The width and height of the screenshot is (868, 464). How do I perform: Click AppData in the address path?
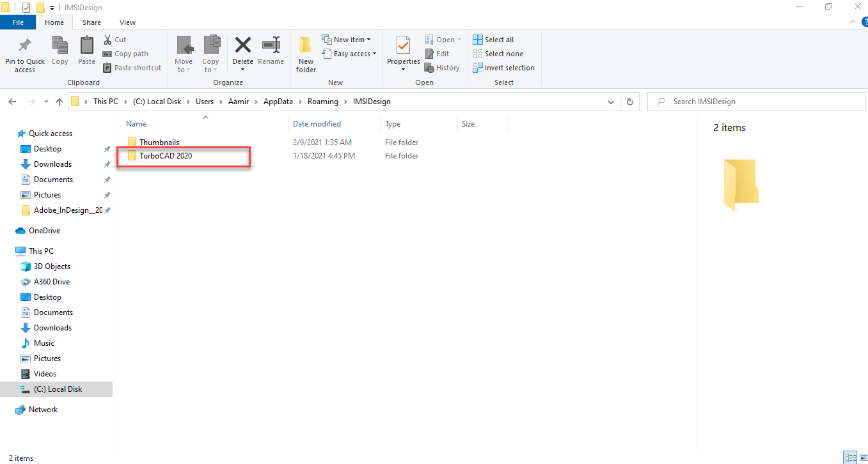[x=278, y=102]
